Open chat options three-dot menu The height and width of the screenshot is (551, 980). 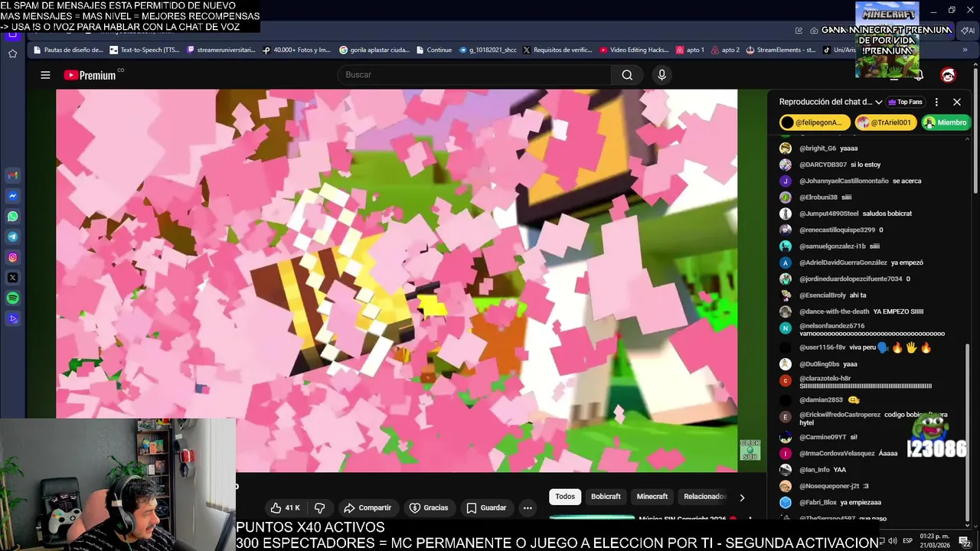click(x=936, y=102)
